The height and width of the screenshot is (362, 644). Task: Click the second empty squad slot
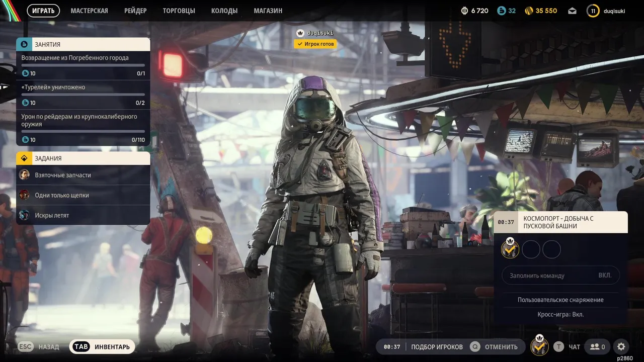click(531, 249)
